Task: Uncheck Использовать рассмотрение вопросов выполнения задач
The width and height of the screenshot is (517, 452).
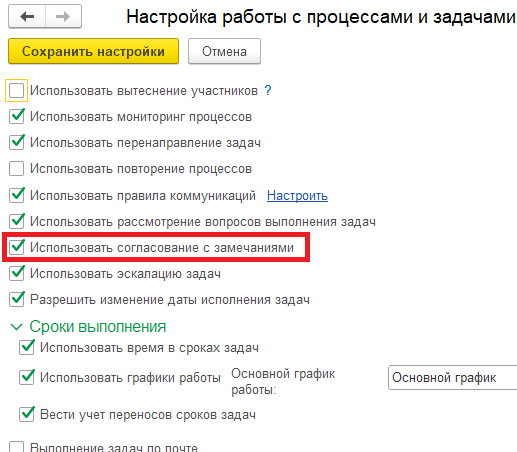Action: [x=16, y=221]
